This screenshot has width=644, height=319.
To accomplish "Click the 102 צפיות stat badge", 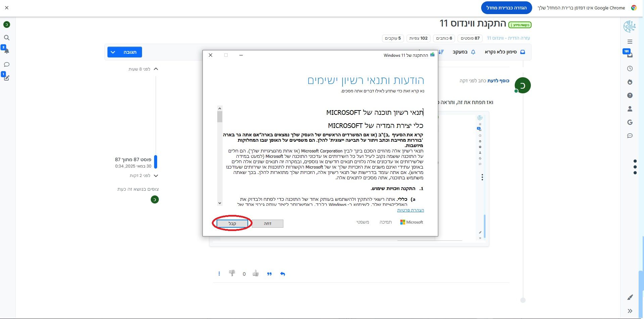I will [418, 38].
